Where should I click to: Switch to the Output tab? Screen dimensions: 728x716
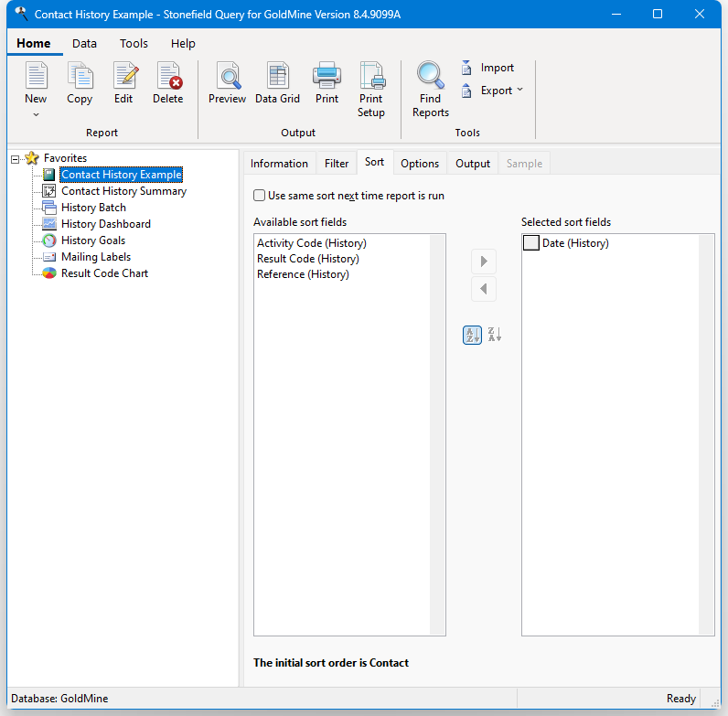click(473, 164)
